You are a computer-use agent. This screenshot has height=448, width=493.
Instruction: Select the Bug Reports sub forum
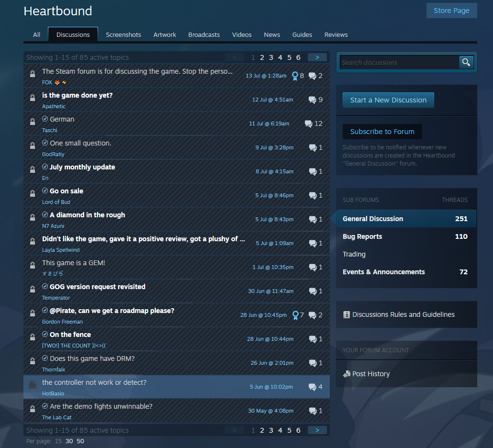[362, 236]
